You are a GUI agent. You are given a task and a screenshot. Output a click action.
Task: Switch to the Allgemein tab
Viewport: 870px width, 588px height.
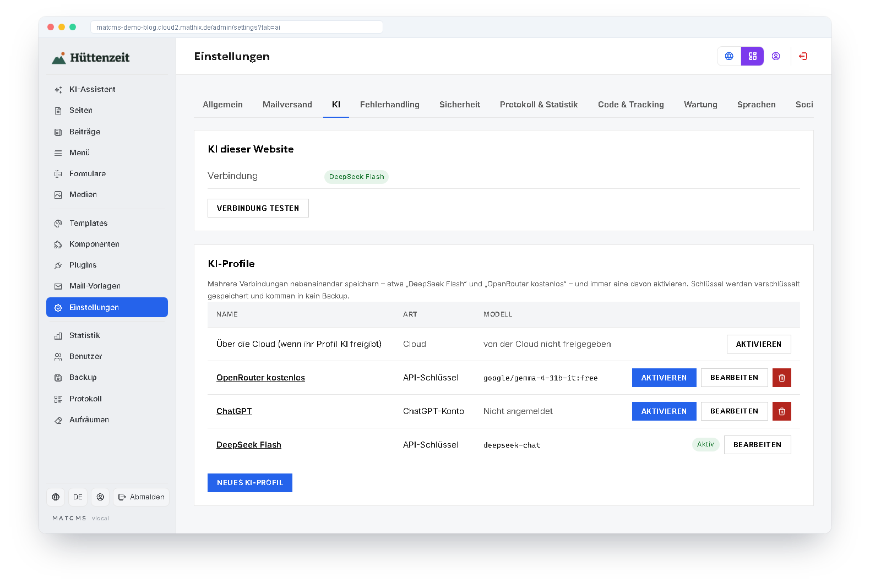(222, 105)
